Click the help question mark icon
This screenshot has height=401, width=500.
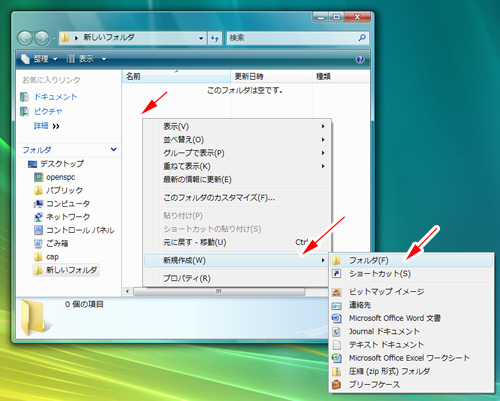(360, 59)
